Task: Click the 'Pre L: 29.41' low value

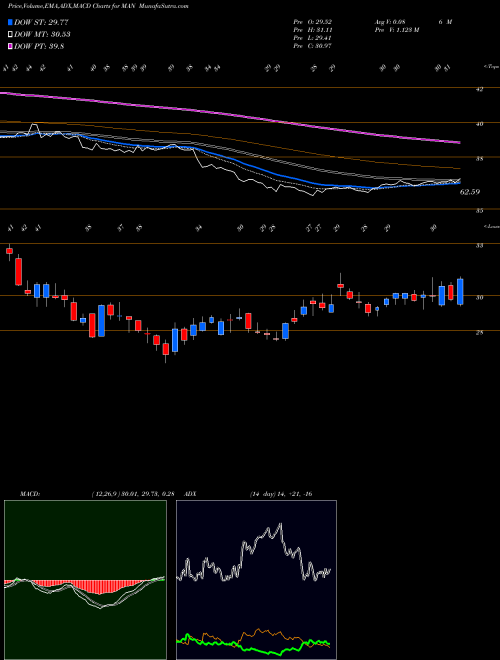Action: [x=313, y=38]
